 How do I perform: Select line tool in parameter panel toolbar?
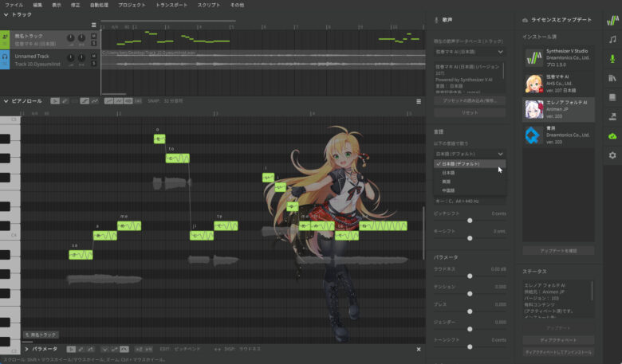point(90,349)
